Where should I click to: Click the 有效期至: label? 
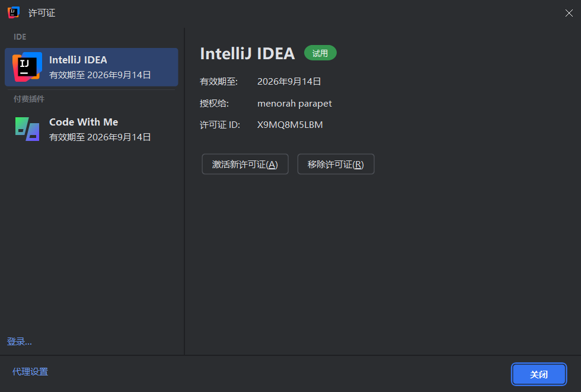(x=219, y=82)
